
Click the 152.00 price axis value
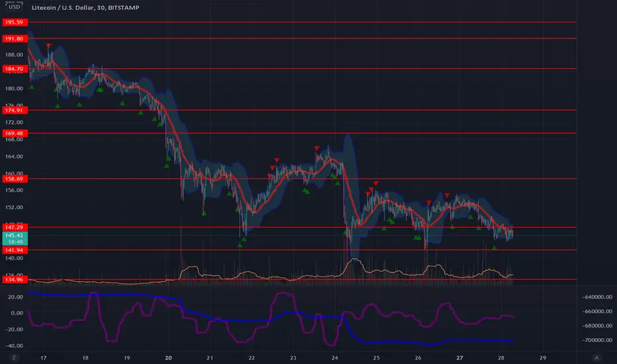coord(14,207)
